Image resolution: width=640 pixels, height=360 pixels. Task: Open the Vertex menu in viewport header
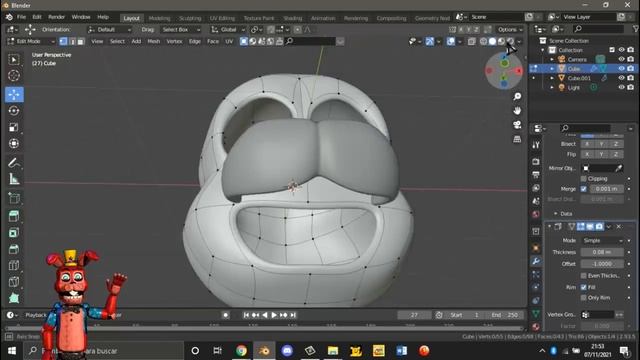click(174, 41)
